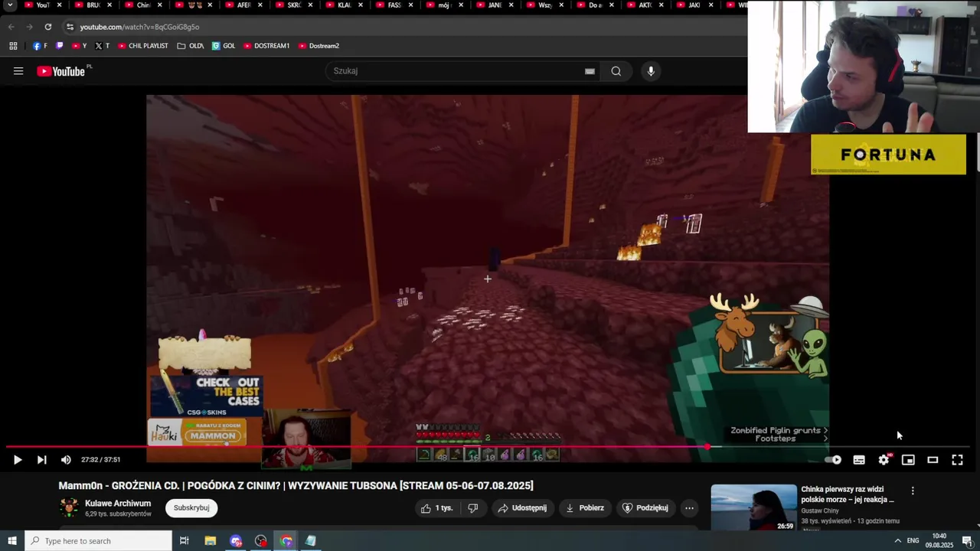Click the Podziękuj thanks button
The width and height of the screenshot is (980, 551).
point(645,508)
